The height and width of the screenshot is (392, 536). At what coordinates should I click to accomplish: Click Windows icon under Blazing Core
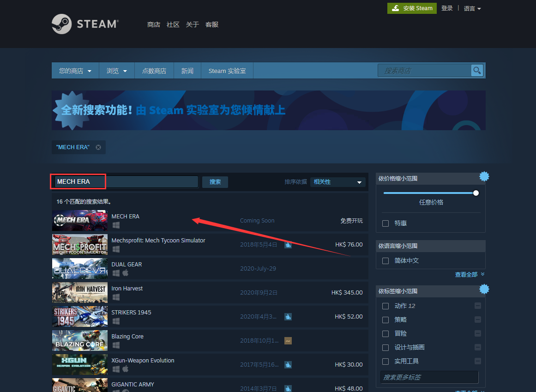coord(116,345)
